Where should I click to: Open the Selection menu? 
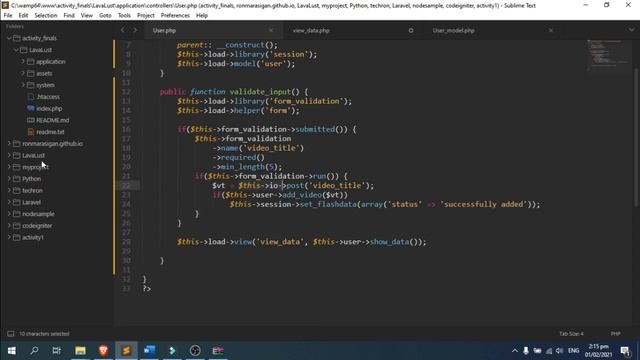(46, 16)
